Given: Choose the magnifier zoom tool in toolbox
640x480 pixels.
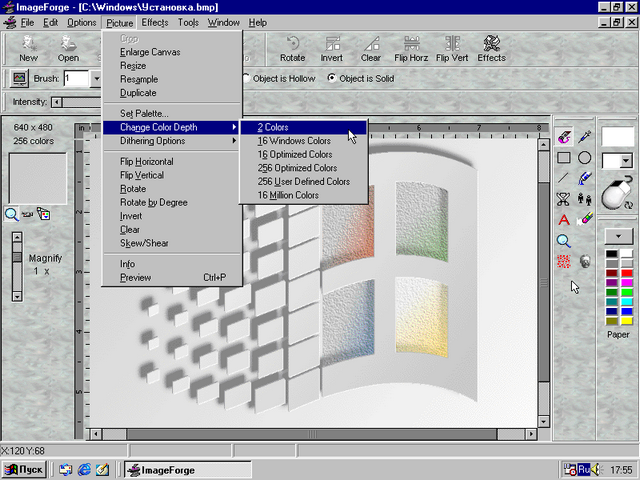Looking at the screenshot, I should point(564,241).
